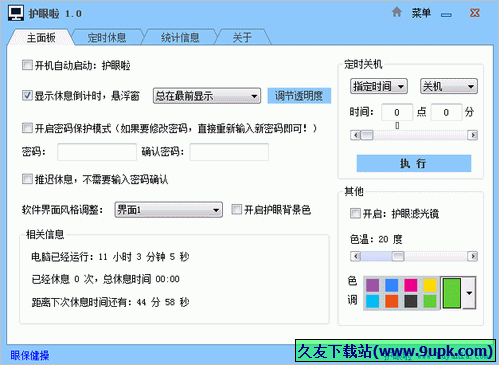The width and height of the screenshot is (499, 365).
Task: Select the blue color swatch
Action: click(392, 285)
